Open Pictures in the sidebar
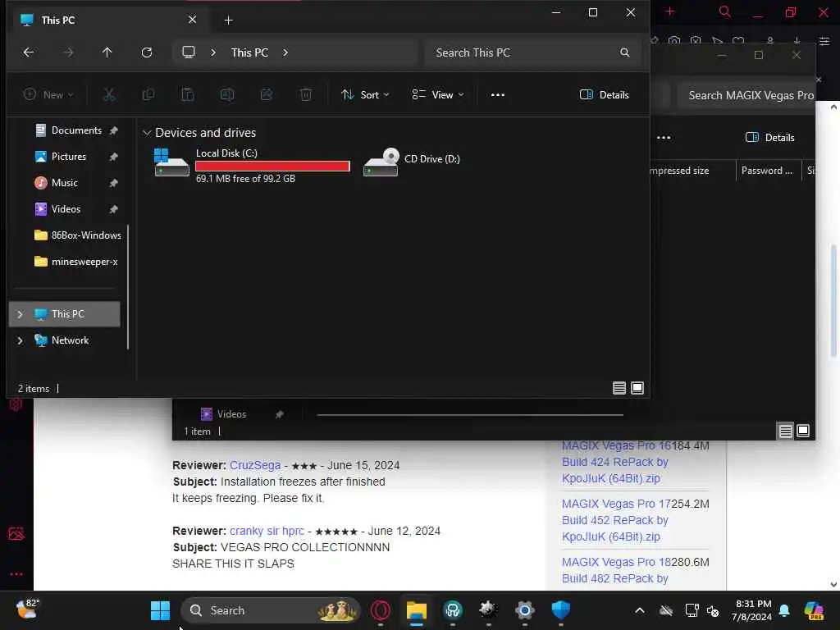The image size is (840, 630). point(68,157)
